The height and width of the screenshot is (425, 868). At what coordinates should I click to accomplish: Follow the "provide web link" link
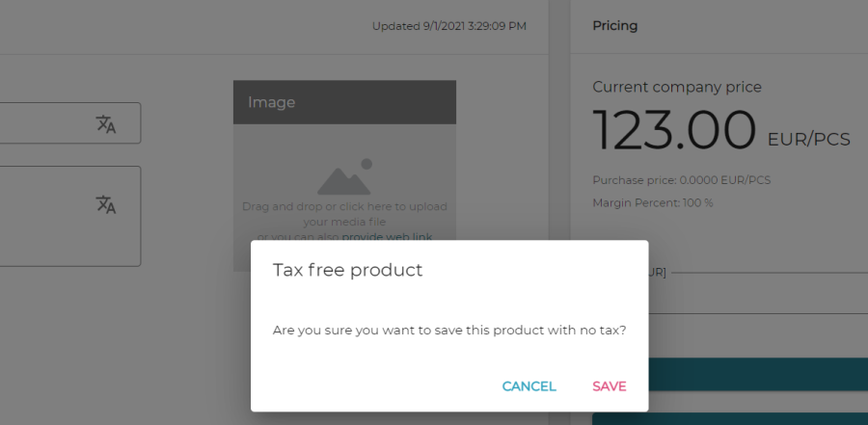coord(387,236)
